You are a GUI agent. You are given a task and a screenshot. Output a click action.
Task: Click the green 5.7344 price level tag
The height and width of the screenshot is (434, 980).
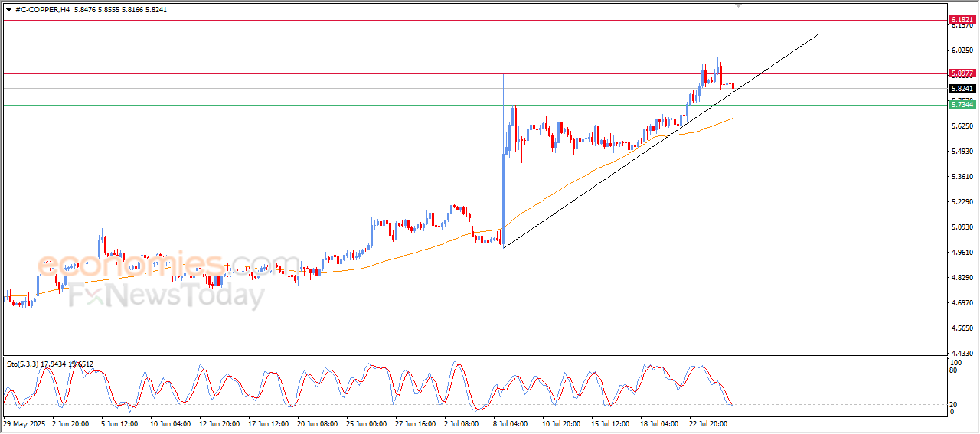point(961,105)
